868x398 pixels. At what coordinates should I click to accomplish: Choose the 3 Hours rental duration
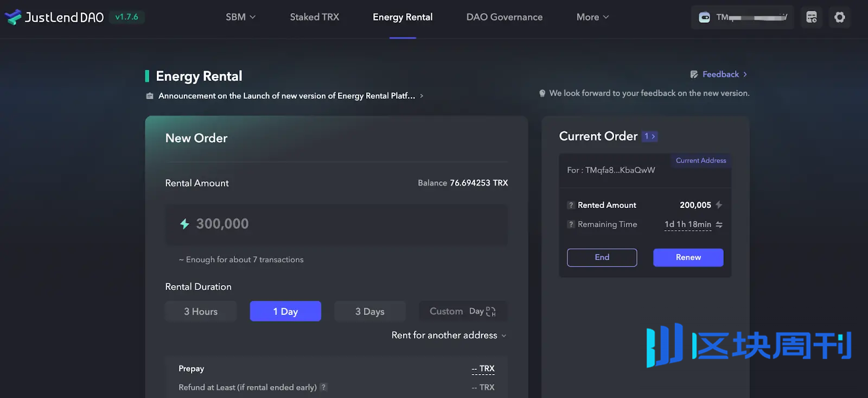201,312
